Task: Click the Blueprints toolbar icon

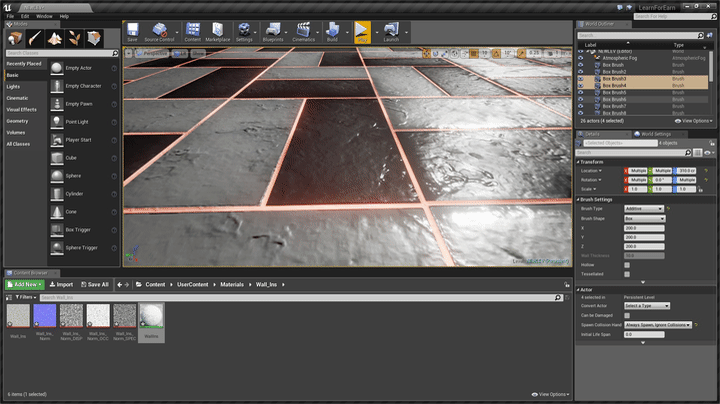Action: (x=272, y=31)
